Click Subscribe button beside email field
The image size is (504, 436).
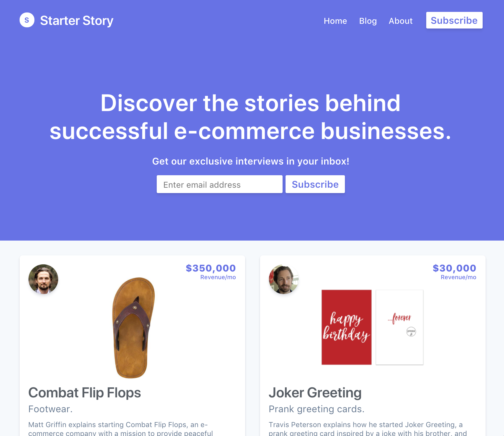315,184
